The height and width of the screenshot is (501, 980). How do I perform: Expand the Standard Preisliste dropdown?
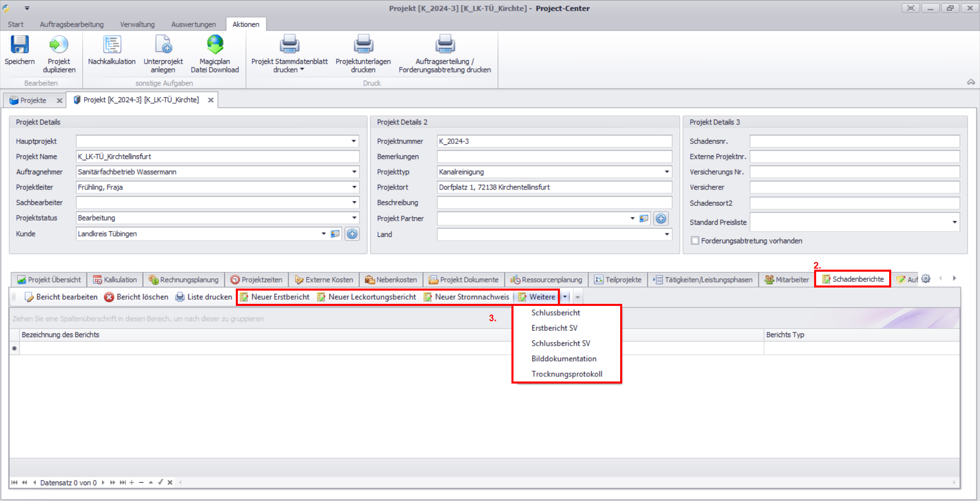954,222
